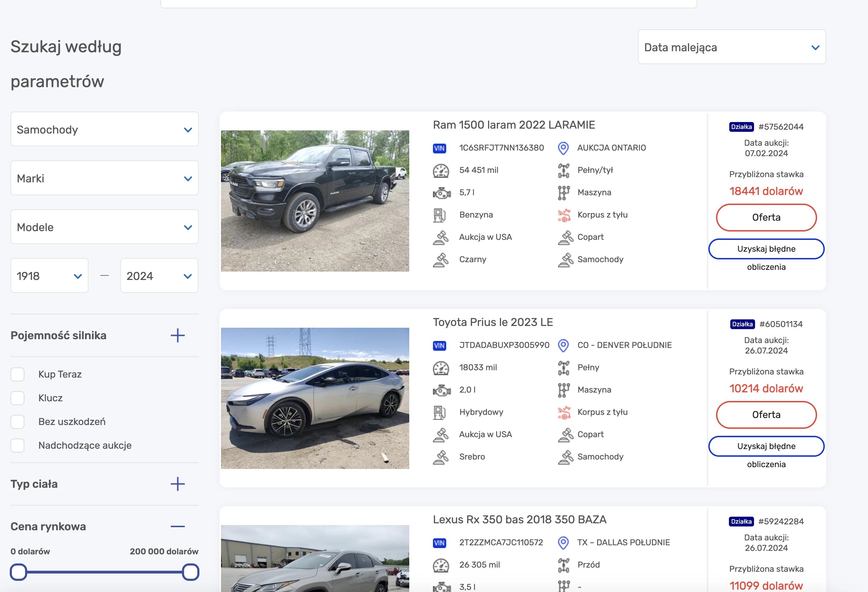Open the black Ram 1500 photo
Image resolution: width=868 pixels, height=592 pixels.
coord(315,201)
